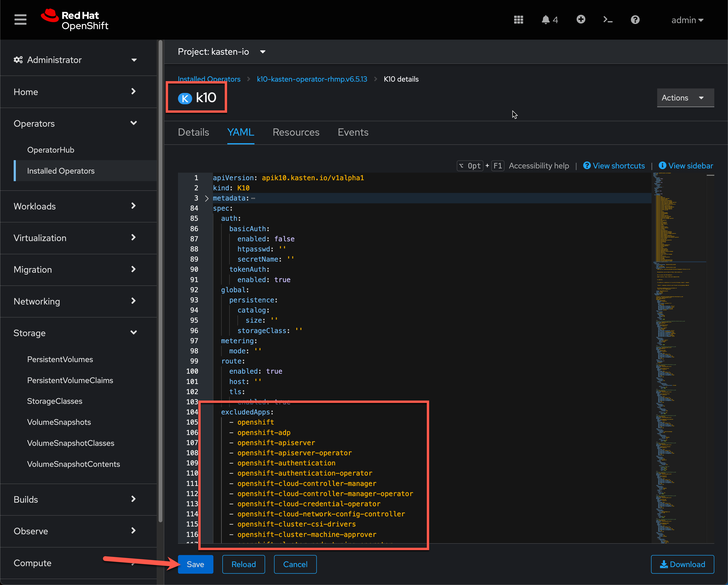
Task: Click 'openshift-cloud-credential-operator' entry
Action: tap(309, 504)
